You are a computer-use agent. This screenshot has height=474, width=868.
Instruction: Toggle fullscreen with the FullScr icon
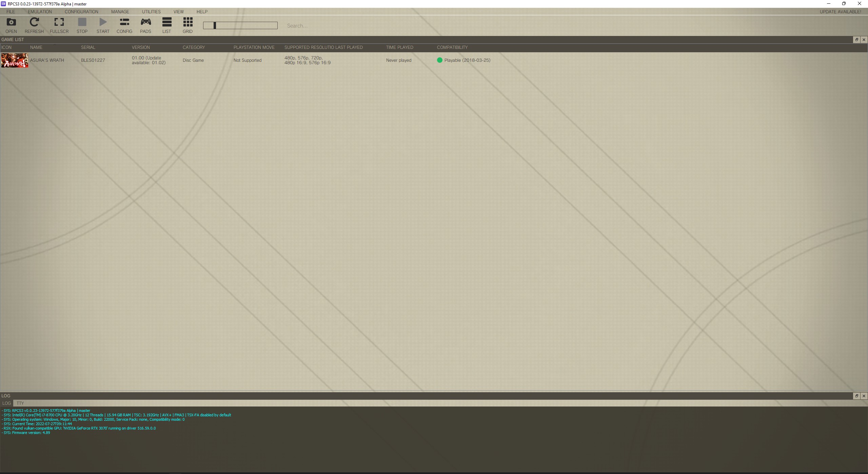59,25
